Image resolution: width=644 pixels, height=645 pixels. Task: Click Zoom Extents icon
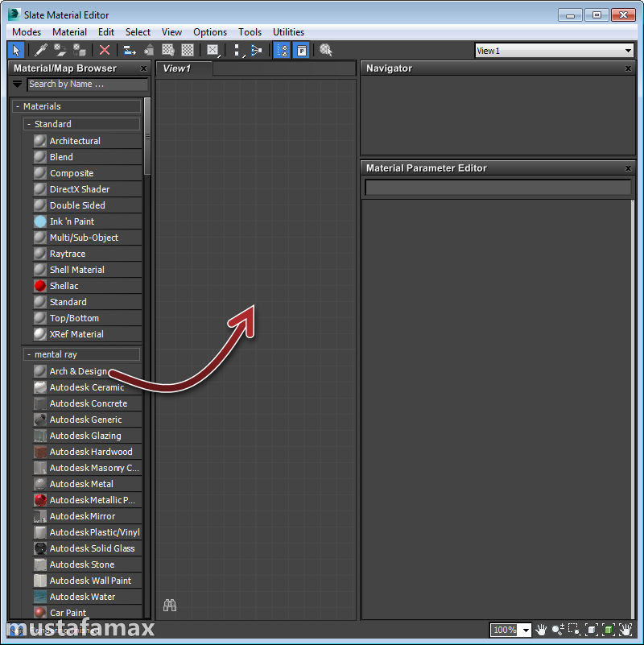point(592,630)
